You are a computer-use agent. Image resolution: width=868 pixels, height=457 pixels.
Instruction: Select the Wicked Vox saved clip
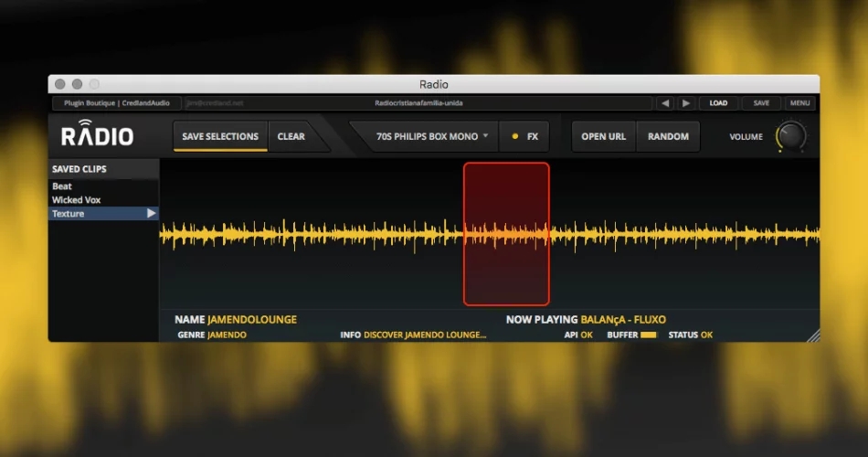(103, 200)
